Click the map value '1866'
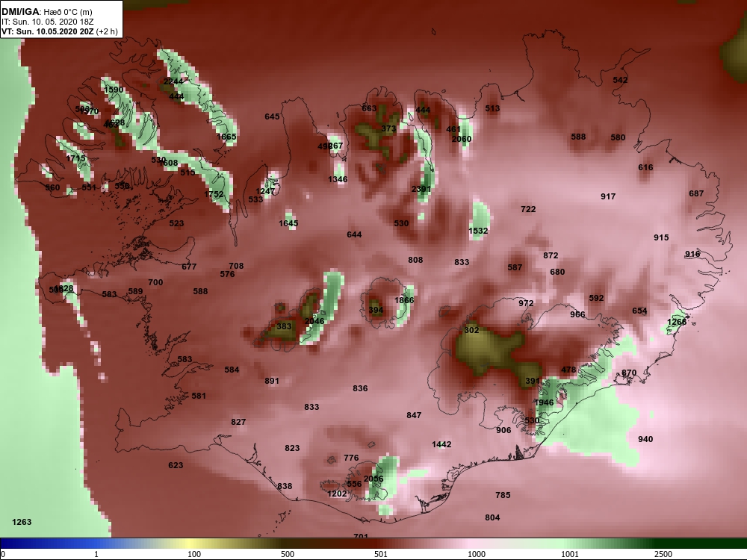This screenshot has height=560, width=747. coord(404,300)
